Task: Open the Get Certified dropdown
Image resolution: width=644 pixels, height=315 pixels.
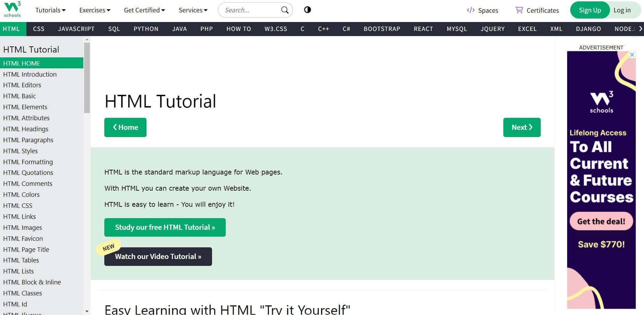Action: [144, 10]
